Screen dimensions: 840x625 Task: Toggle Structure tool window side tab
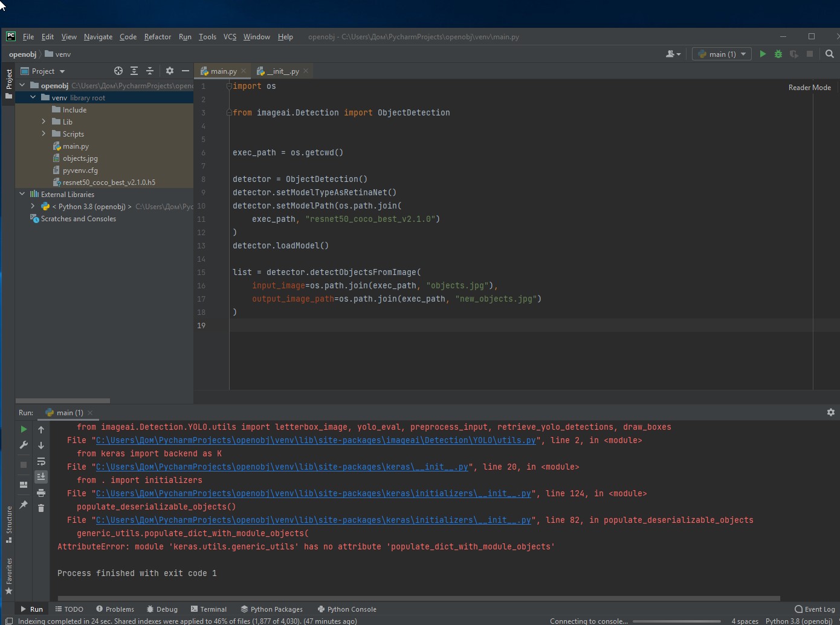[x=8, y=524]
